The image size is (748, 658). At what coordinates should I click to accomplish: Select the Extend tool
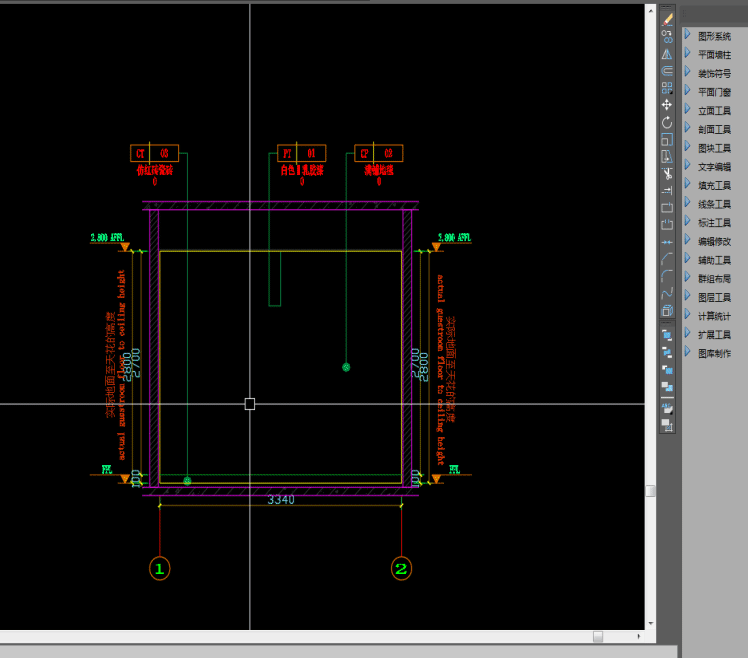[x=667, y=191]
